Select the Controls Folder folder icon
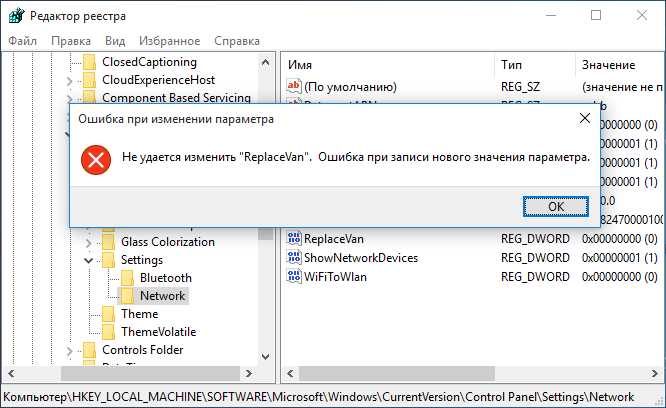The image size is (666, 408). tap(89, 350)
